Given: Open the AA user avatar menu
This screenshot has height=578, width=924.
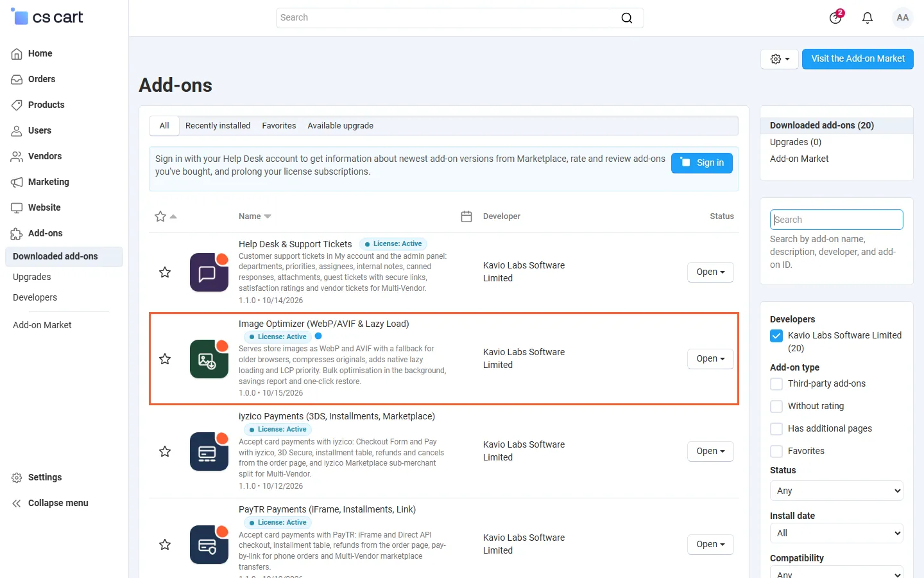Looking at the screenshot, I should pyautogui.click(x=903, y=18).
